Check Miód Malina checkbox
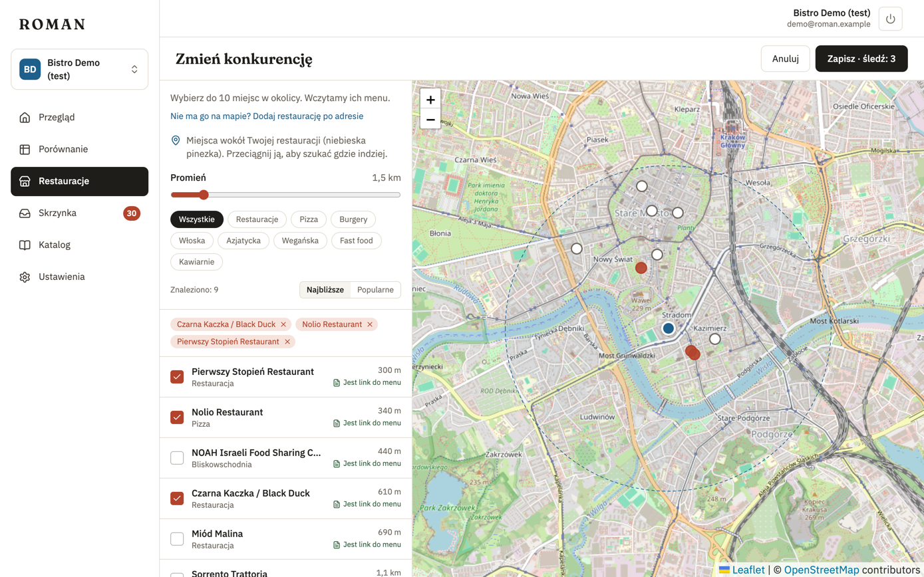924x577 pixels. pyautogui.click(x=177, y=539)
